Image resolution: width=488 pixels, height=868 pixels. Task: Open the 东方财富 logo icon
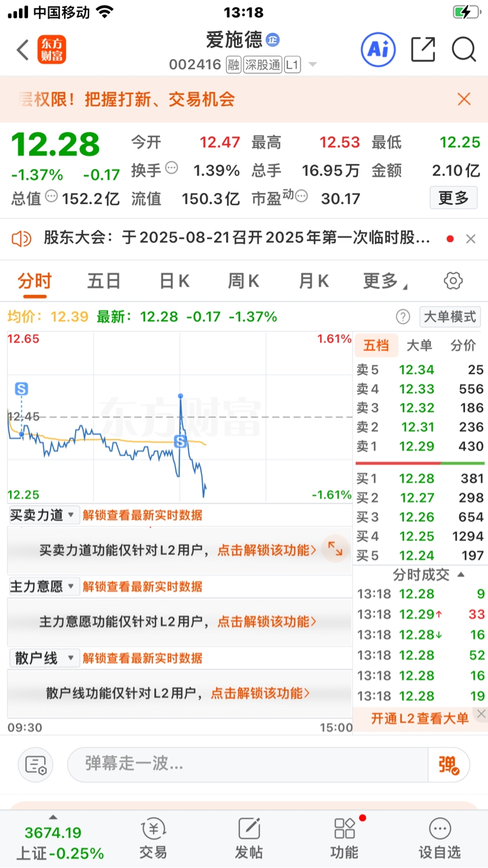[x=51, y=50]
